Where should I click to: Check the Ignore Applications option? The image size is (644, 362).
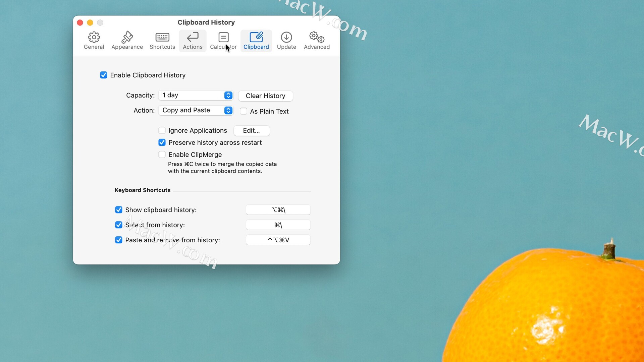[162, 130]
